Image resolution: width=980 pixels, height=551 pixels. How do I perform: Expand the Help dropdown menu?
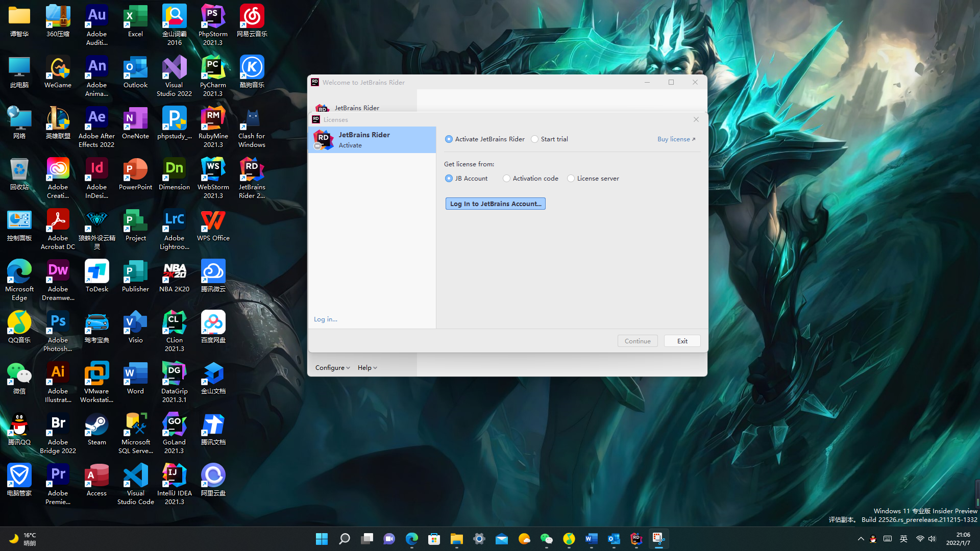click(367, 368)
